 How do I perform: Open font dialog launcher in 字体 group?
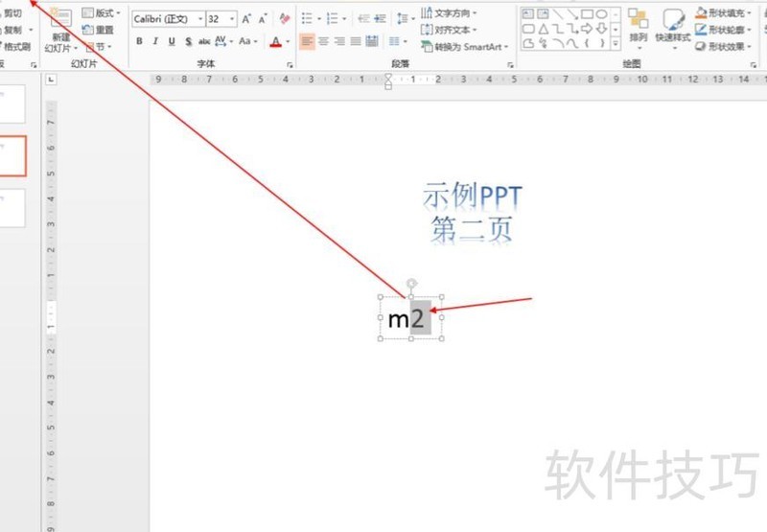coord(290,64)
